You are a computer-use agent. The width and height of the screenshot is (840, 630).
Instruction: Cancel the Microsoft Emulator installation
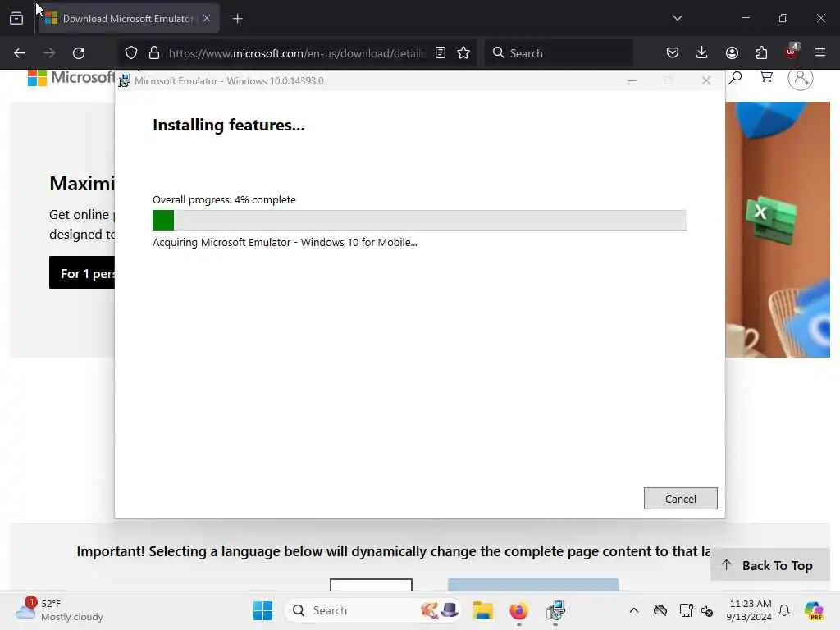click(x=680, y=499)
